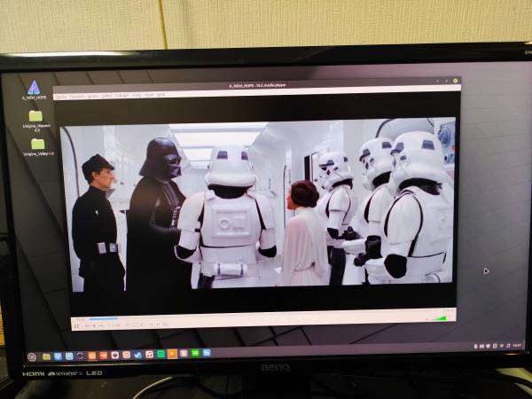Open the Audio menu in VLC
This screenshot has height=399, width=532.
[92, 97]
